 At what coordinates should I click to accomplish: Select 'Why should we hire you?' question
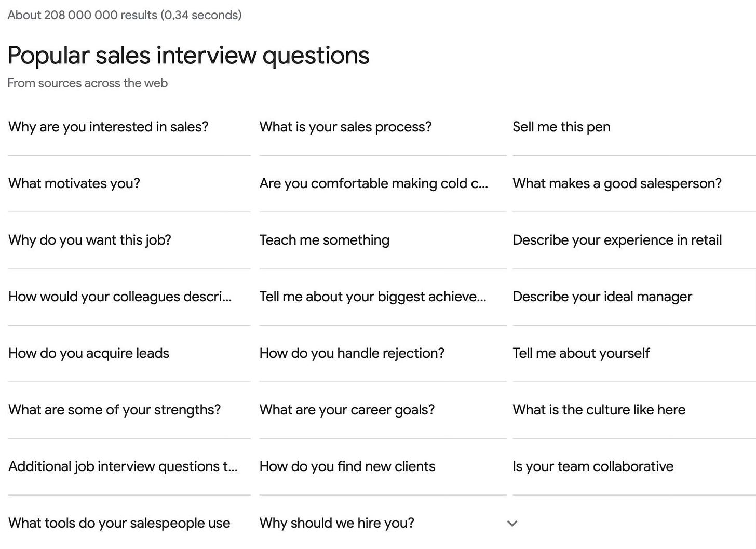(337, 523)
